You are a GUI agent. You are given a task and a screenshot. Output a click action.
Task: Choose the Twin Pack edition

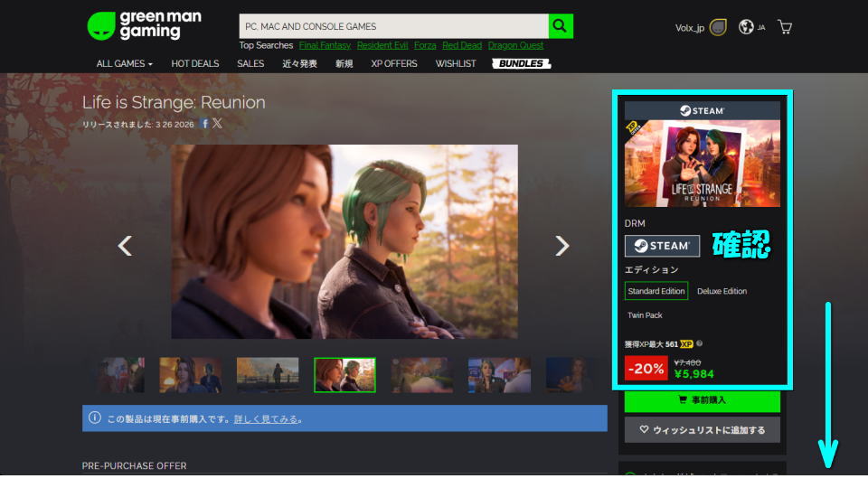645,315
